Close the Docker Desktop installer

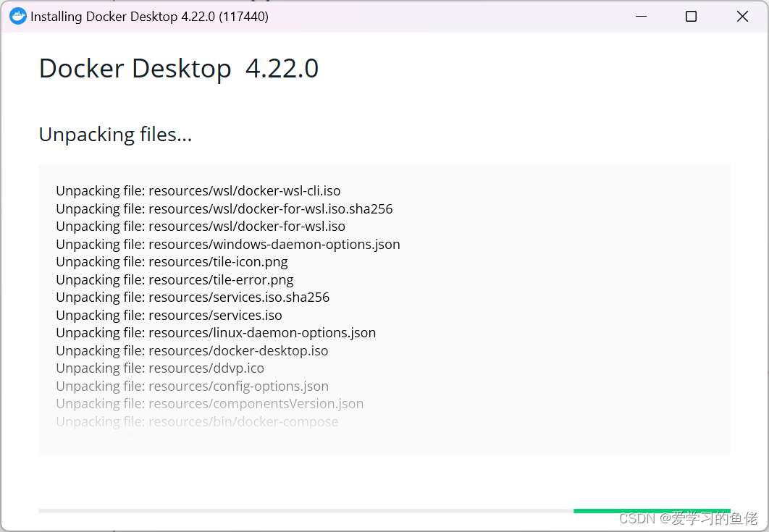742,16
